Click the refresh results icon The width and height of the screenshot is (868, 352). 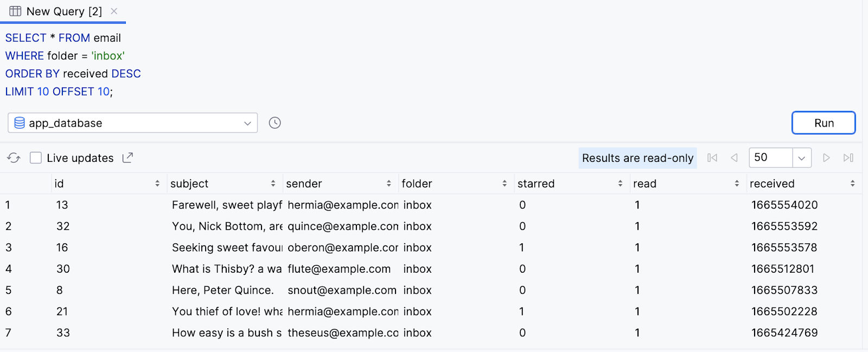point(14,158)
